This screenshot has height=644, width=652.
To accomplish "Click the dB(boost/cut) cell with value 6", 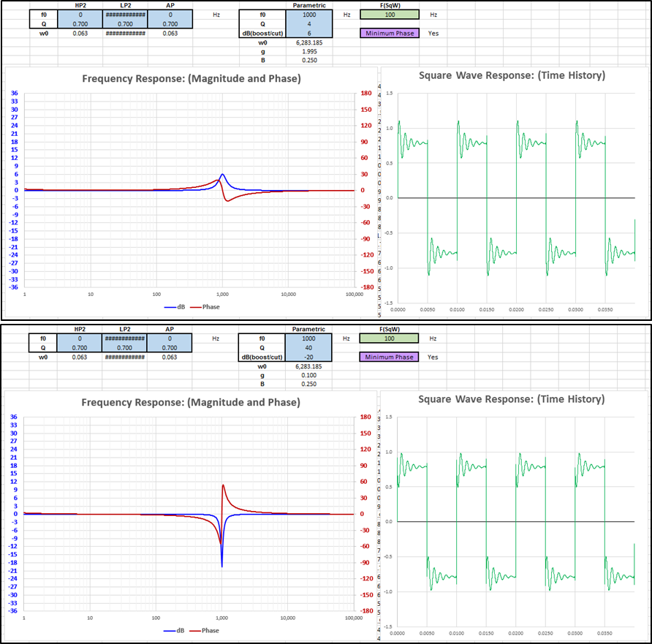I will (x=309, y=33).
